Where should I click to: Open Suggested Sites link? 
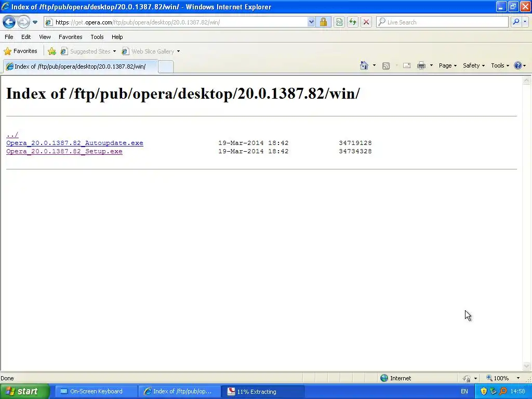88,51
